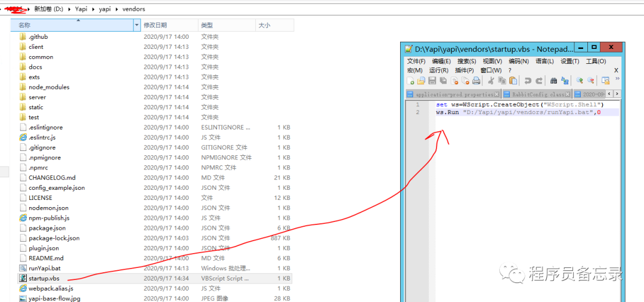The height and width of the screenshot is (302, 644).
Task: Click the Cut scissors icon in Notepad++
Action: [491, 81]
